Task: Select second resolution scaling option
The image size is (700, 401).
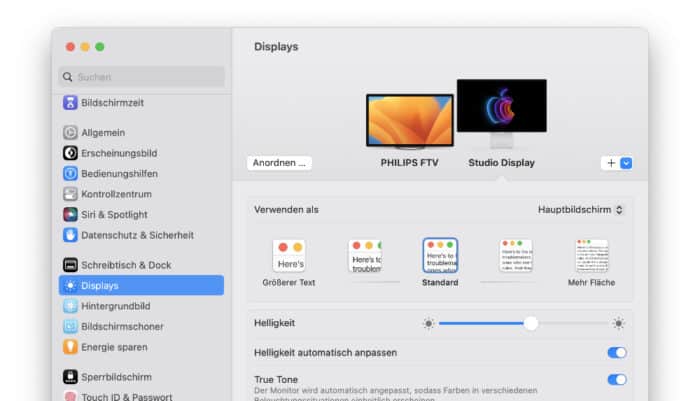Action: (365, 256)
